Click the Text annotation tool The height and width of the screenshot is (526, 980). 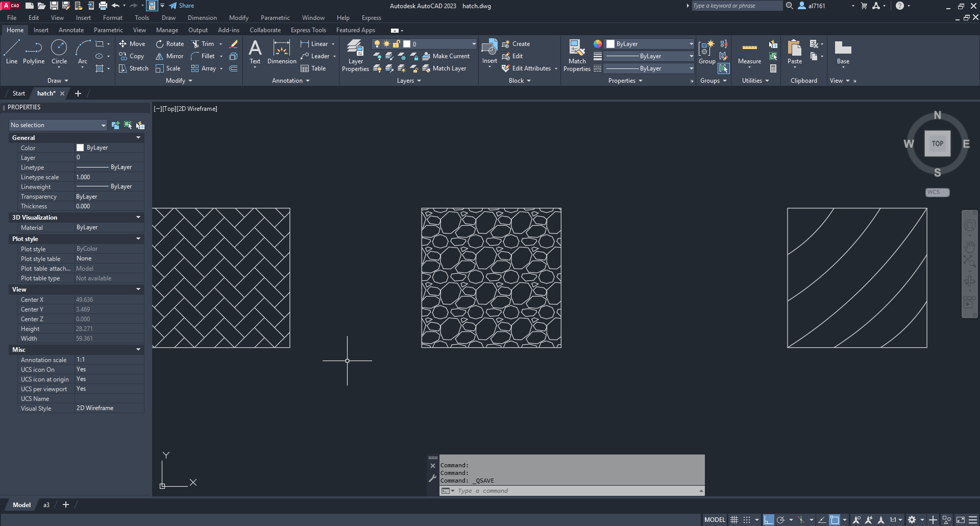(x=255, y=52)
